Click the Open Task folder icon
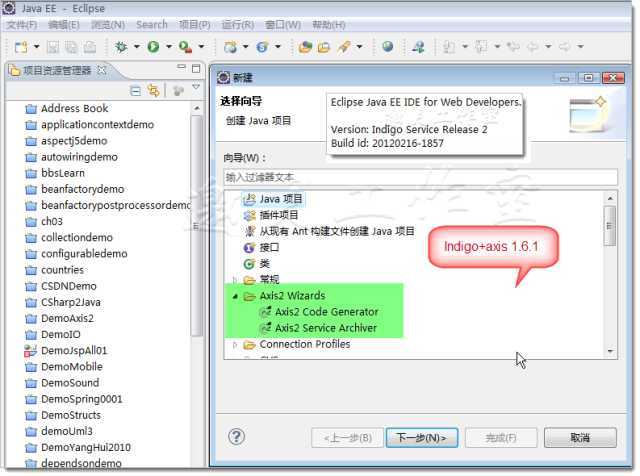Screen dimensions: 640x476 coord(324,47)
